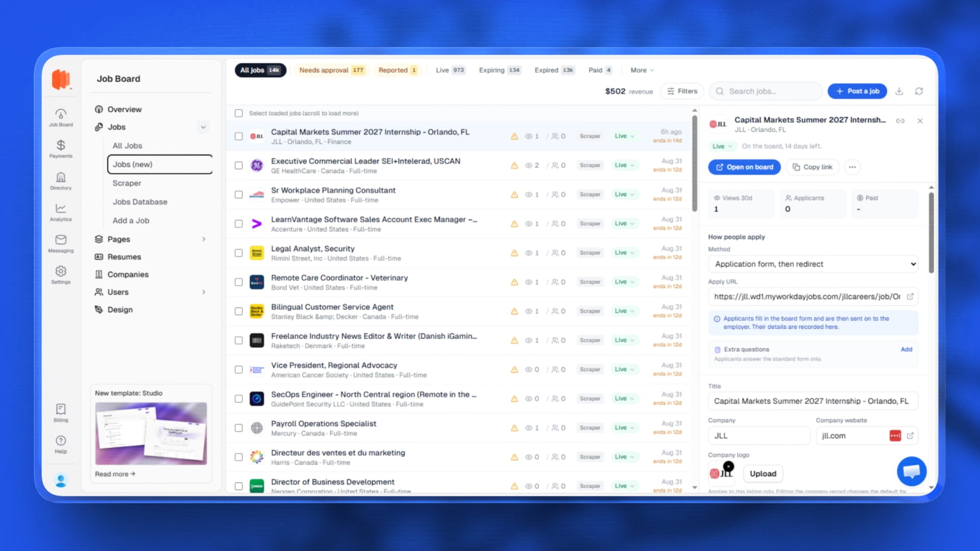980x551 pixels.
Task: Open the Analytics sidebar section
Action: (61, 212)
